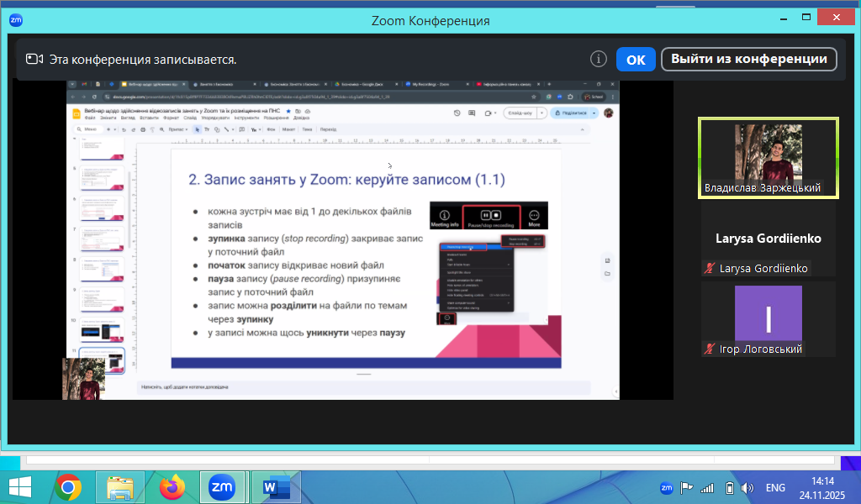Expand the Поділитися dropdown arrow in the shared screen
Screen dimensions: 861x504
click(x=594, y=113)
